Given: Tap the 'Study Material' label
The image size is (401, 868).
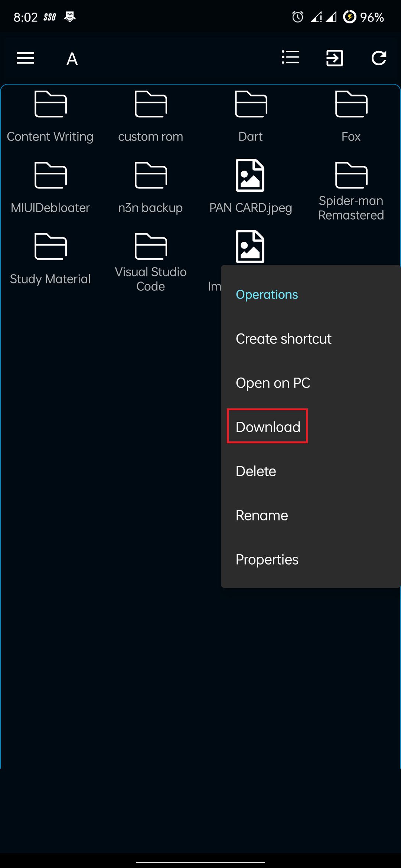Looking at the screenshot, I should [50, 279].
